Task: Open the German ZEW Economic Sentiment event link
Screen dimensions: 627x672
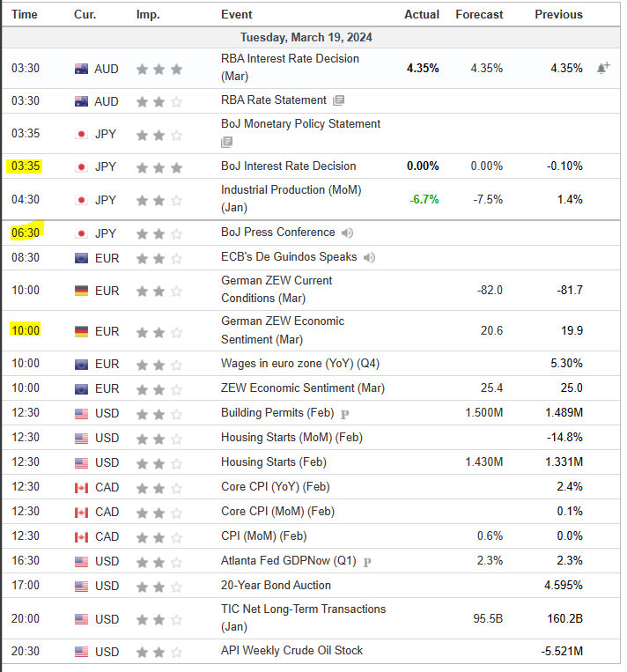Action: [283, 330]
